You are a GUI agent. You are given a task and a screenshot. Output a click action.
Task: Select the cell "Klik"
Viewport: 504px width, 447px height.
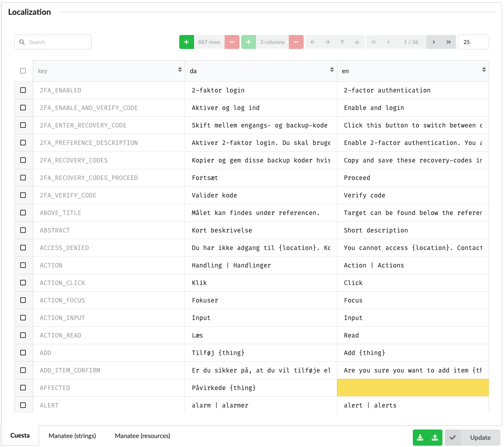[261, 283]
